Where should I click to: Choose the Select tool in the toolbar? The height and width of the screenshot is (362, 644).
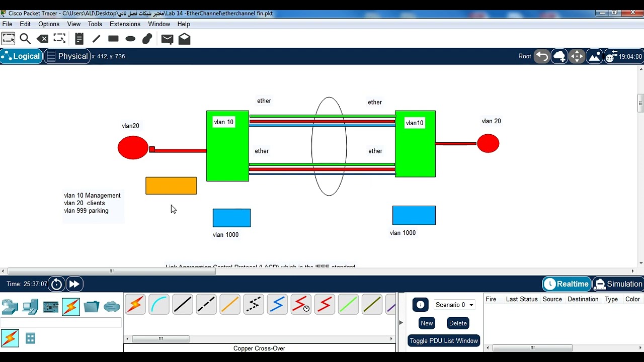click(x=9, y=39)
